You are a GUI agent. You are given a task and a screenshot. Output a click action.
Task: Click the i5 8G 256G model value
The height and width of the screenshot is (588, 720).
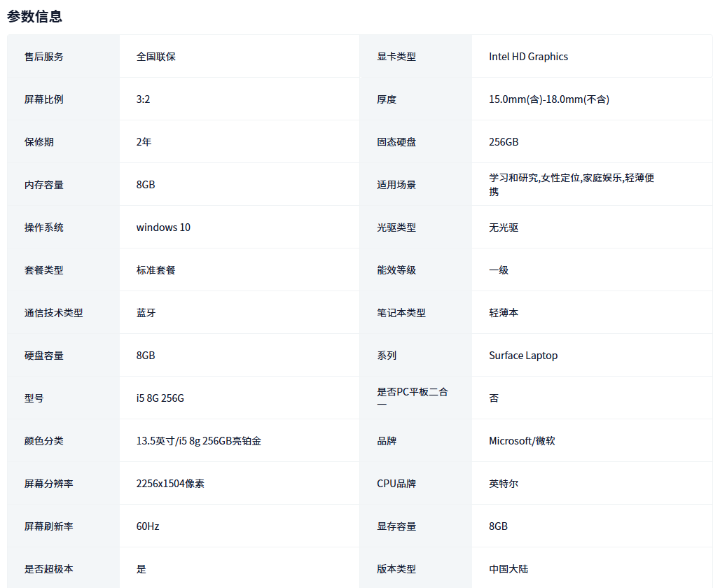click(x=160, y=398)
